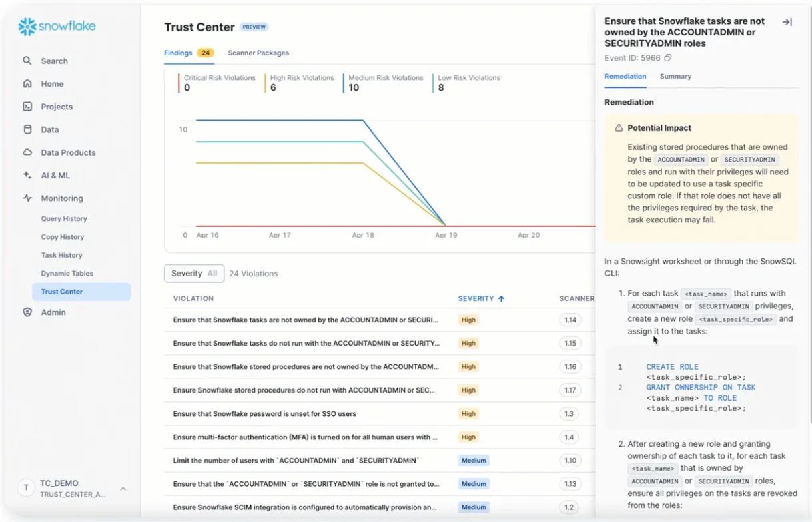Screen dimensions: 812x522
Task: Open violation about tasks do not run with ACCOUNTADMIN
Action: coord(380,343)
